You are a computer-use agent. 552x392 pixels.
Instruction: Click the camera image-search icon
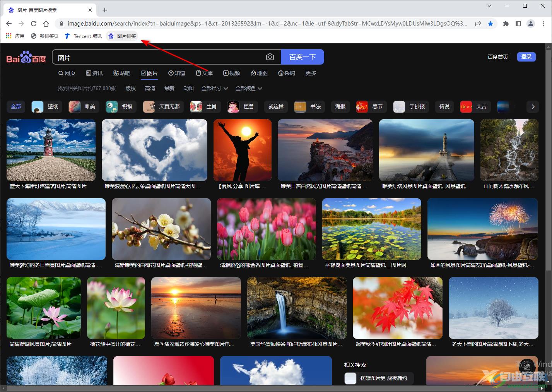pyautogui.click(x=270, y=57)
